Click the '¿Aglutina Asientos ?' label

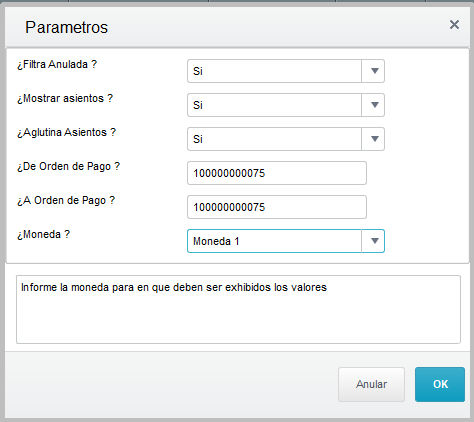pyautogui.click(x=67, y=132)
